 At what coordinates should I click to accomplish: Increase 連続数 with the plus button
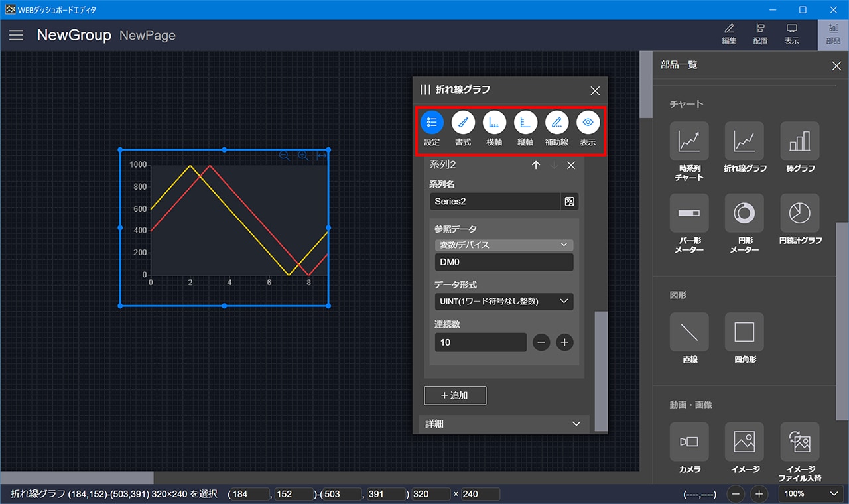564,342
